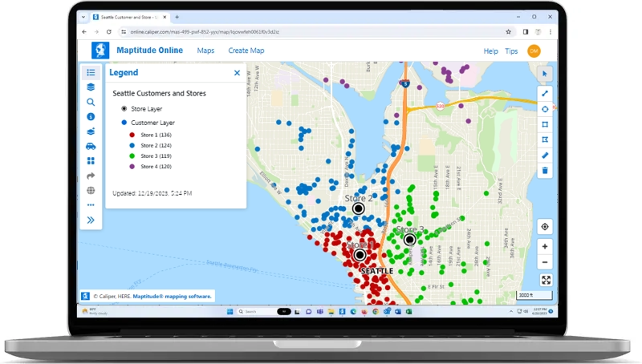Open the DM user account menu
This screenshot has width=642, height=364.
point(534,51)
